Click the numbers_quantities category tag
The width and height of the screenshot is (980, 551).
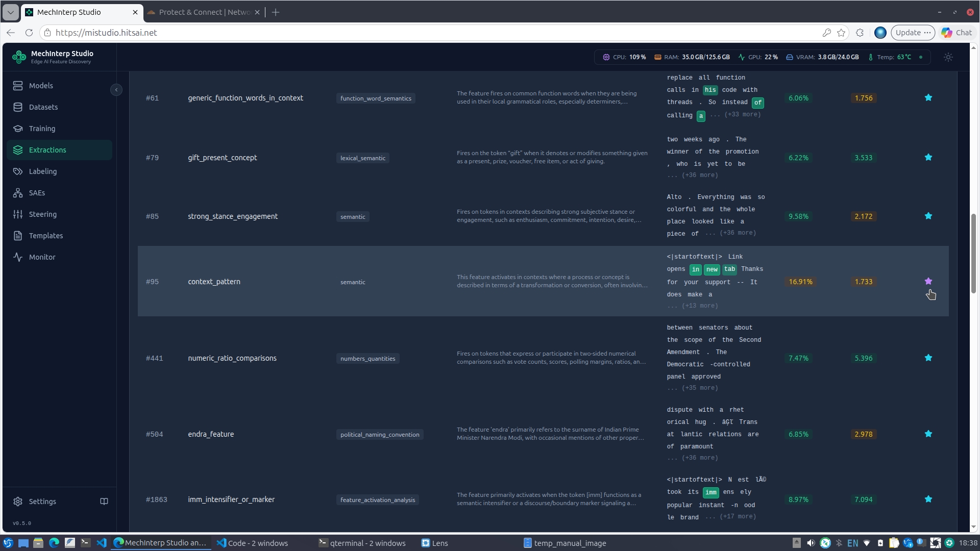tap(367, 359)
